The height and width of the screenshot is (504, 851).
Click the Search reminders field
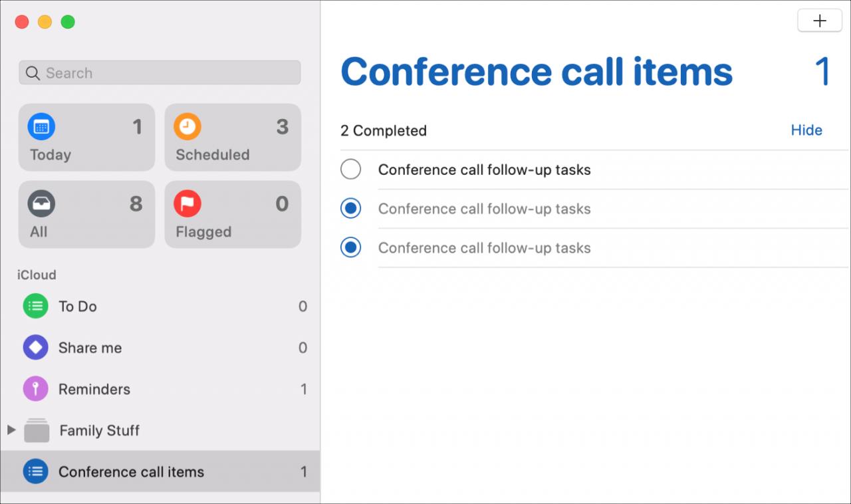point(160,73)
